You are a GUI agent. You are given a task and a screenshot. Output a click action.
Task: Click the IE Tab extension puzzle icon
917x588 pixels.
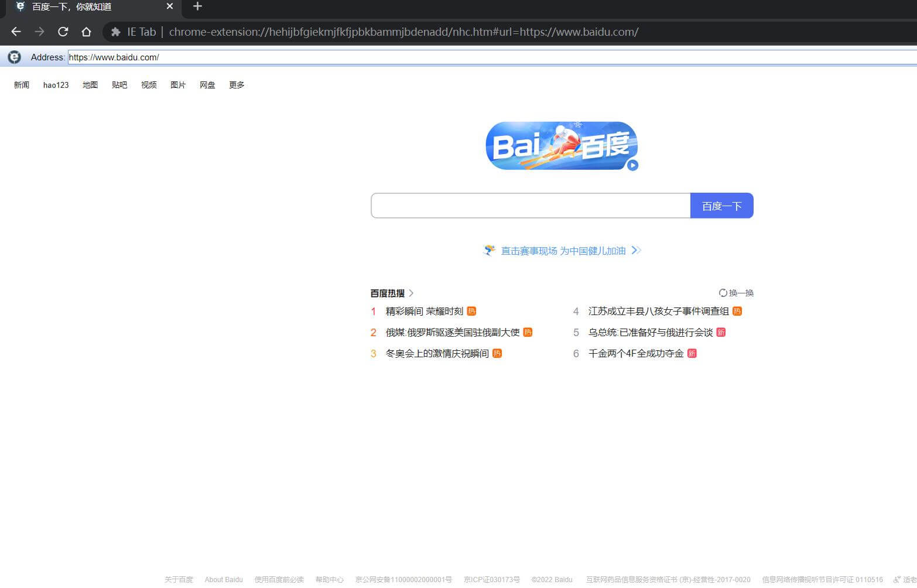coord(115,32)
